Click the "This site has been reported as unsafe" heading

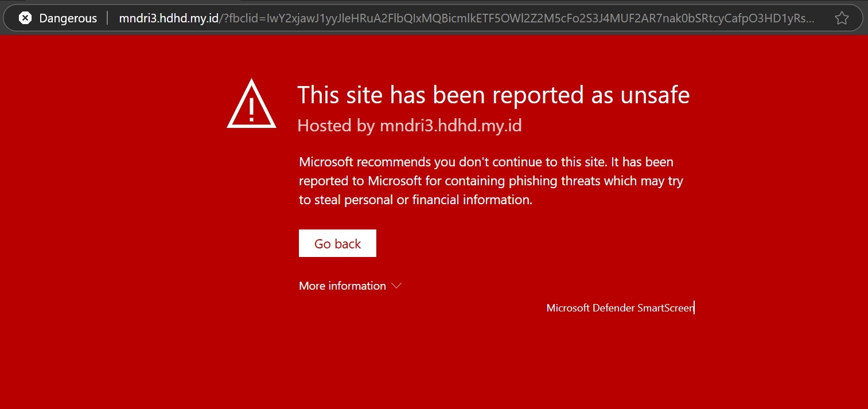point(493,95)
